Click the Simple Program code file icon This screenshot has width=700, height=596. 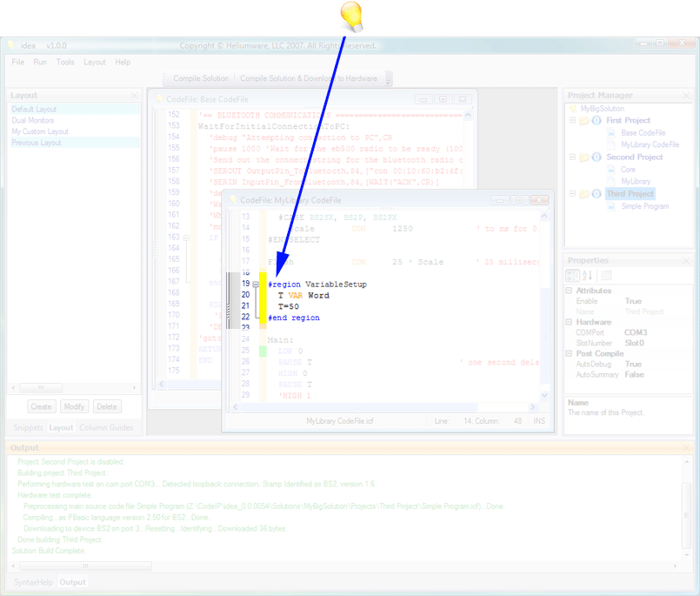tap(611, 205)
